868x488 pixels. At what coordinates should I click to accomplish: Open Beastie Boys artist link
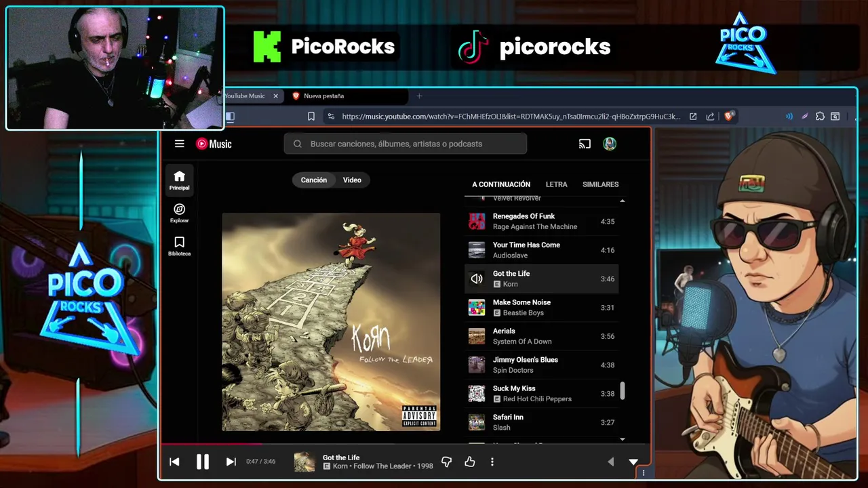click(x=524, y=313)
